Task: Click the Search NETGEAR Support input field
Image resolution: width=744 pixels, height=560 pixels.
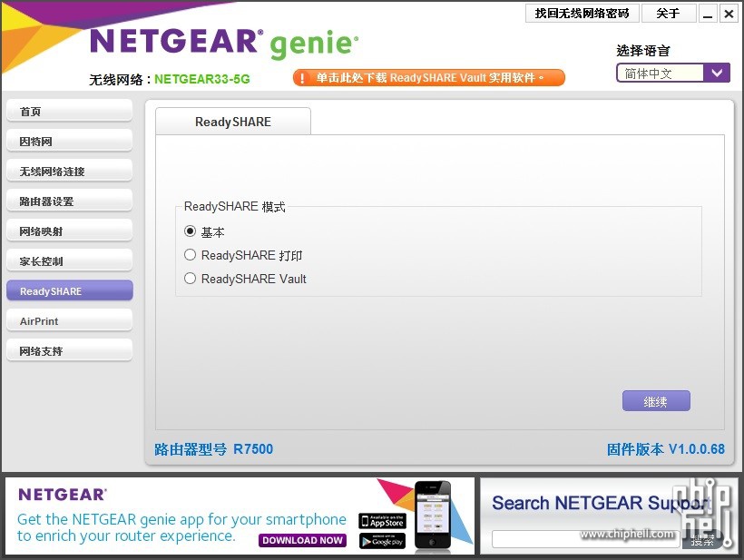Action: (586, 539)
